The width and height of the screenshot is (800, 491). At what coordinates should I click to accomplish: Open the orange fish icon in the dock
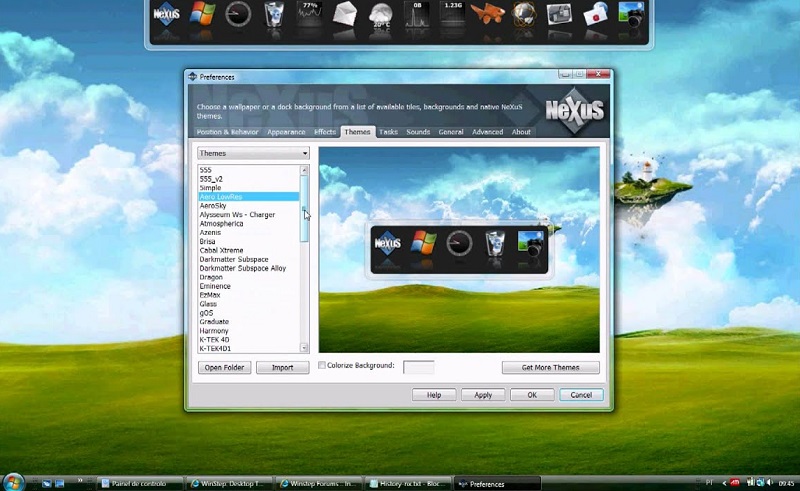[x=488, y=14]
